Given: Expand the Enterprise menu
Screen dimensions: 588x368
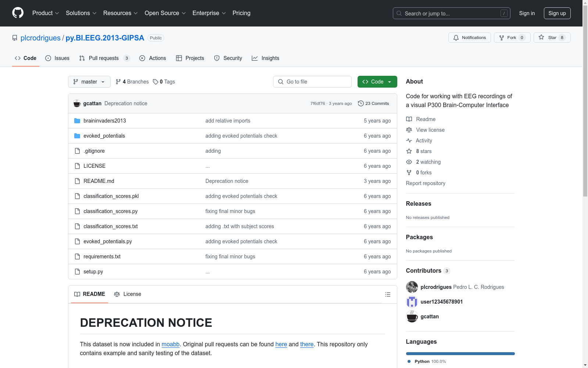Looking at the screenshot, I should pos(209,13).
